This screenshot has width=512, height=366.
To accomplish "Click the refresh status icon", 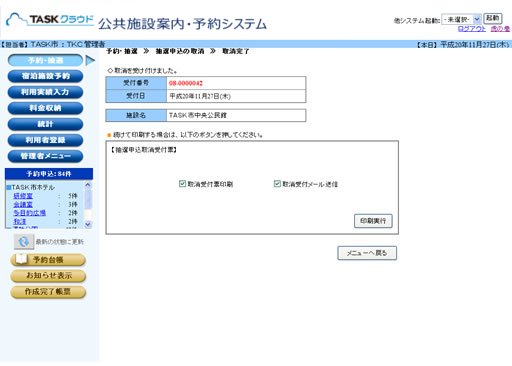I will (24, 241).
